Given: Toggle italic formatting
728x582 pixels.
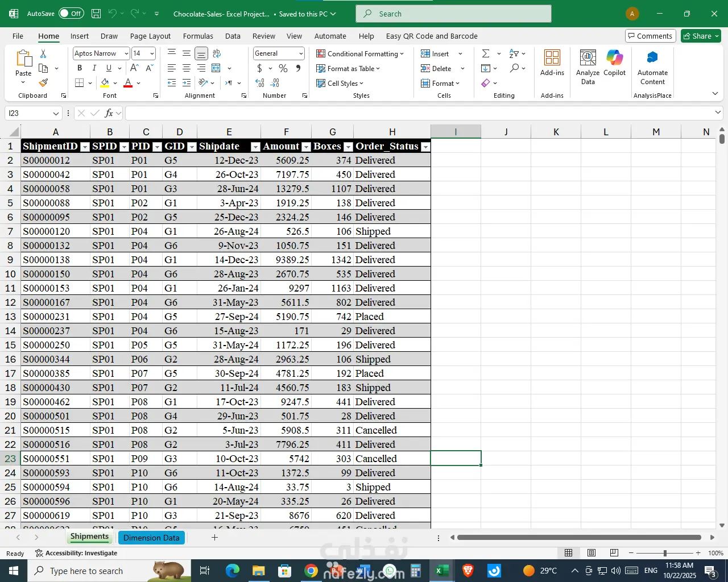Looking at the screenshot, I should [94, 68].
